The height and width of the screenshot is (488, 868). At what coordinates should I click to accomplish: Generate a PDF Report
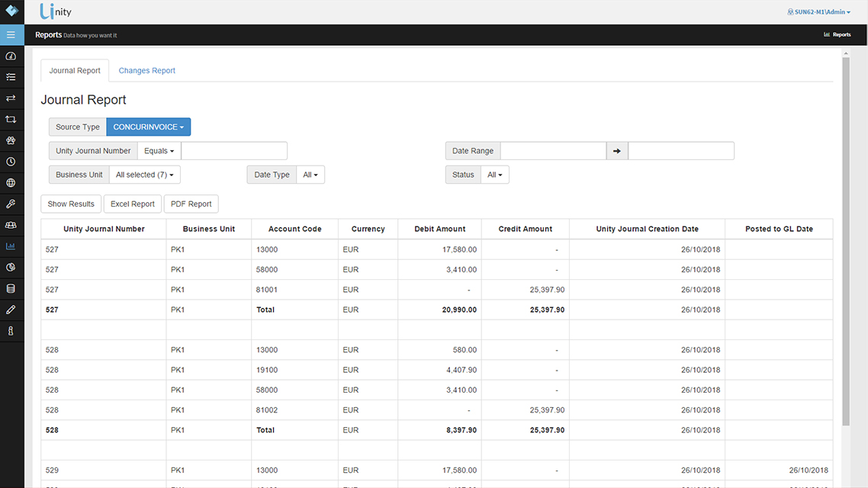[191, 204]
